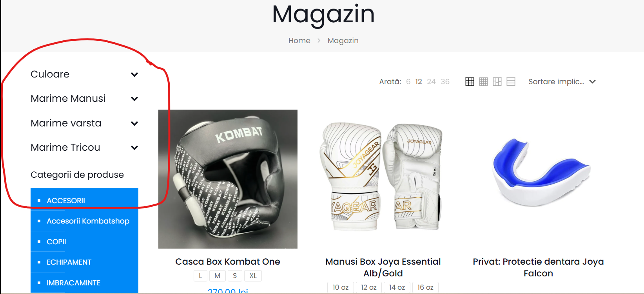Open the Marime varsta filter arrow
644x294 pixels.
134,123
